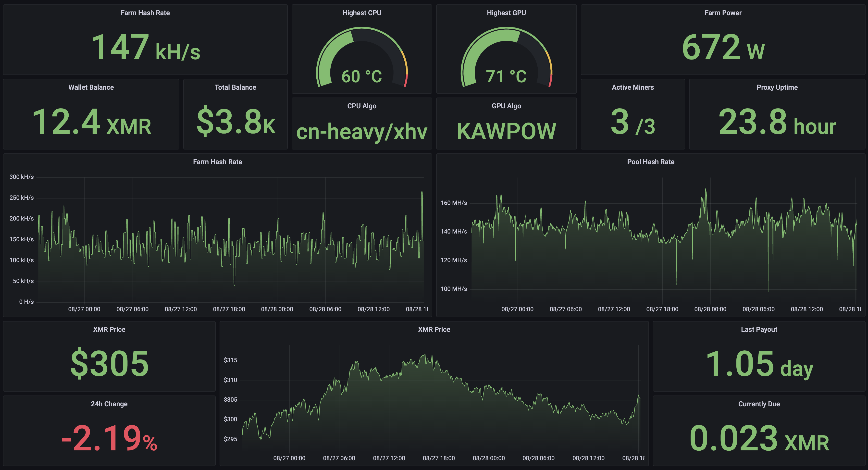The height and width of the screenshot is (470, 868).
Task: Click the Highest GPU panel title
Action: tap(506, 13)
